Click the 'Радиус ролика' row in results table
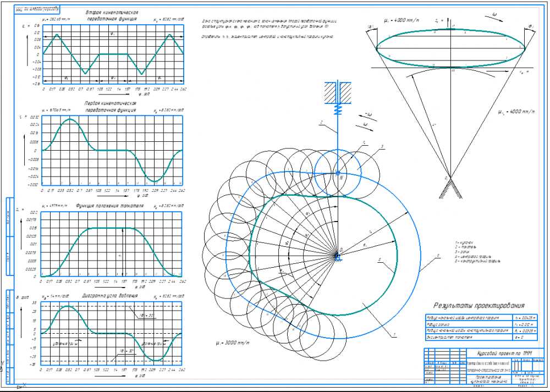This screenshot has height=392, width=550. point(481,324)
